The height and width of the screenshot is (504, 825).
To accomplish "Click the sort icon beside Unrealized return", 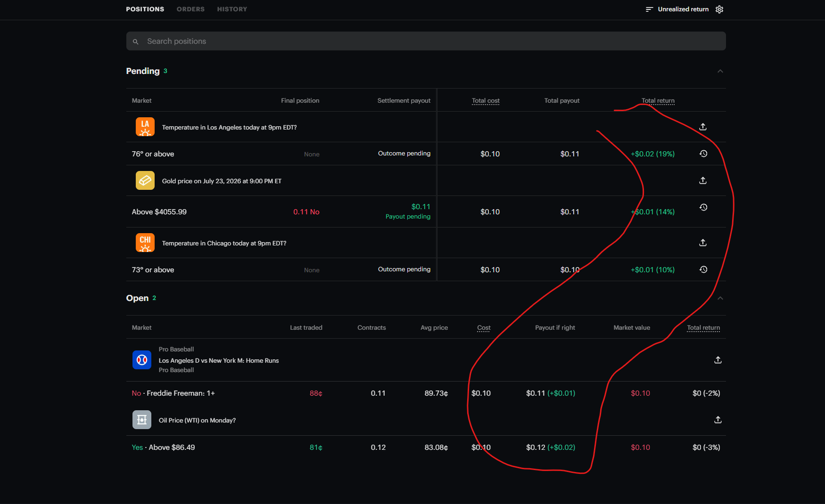I will pyautogui.click(x=649, y=9).
